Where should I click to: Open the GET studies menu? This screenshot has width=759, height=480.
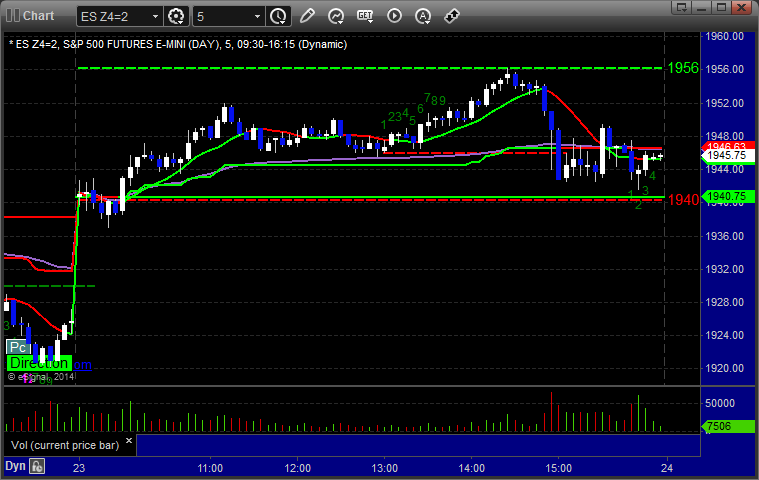pos(365,16)
